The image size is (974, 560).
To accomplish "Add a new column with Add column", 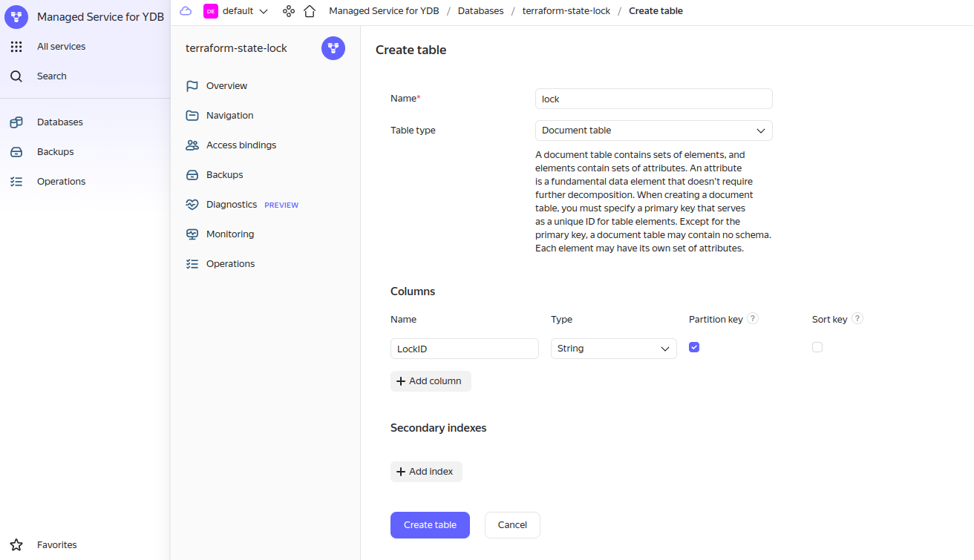I will coord(431,381).
